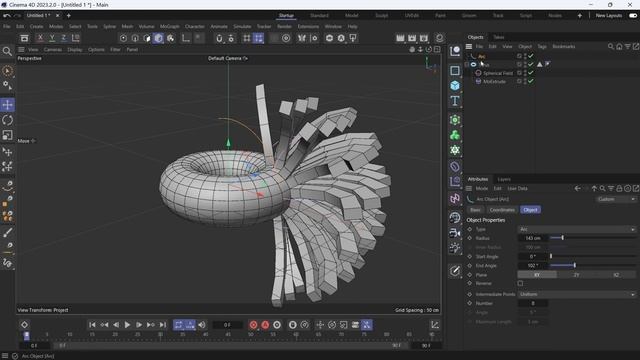The image size is (640, 360).
Task: Toggle Spherical Field enabled checkmark
Action: click(531, 73)
